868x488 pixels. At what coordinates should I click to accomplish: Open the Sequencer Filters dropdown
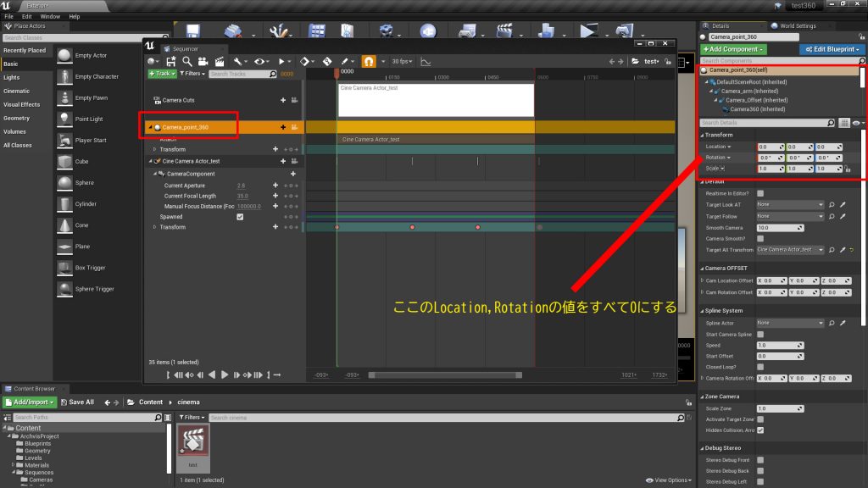[192, 74]
